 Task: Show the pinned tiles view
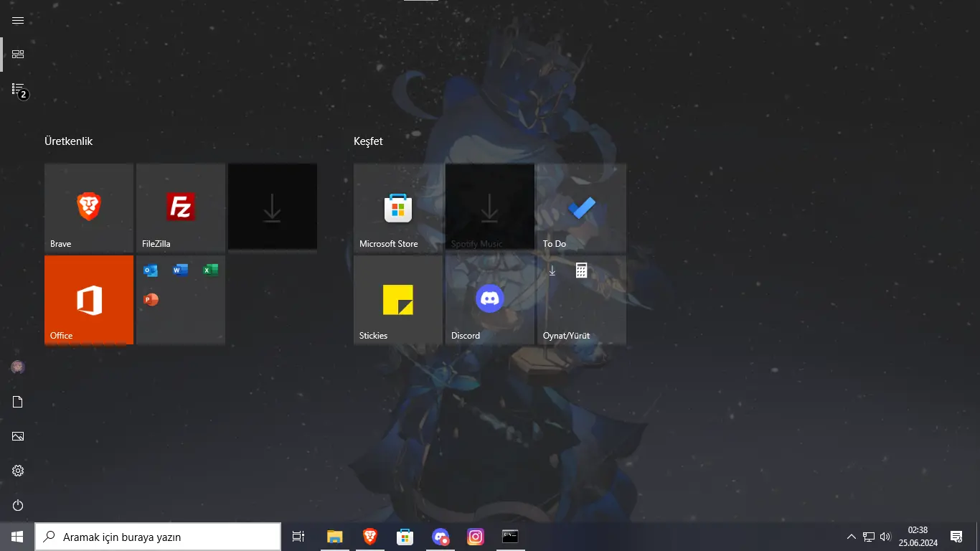[18, 55]
